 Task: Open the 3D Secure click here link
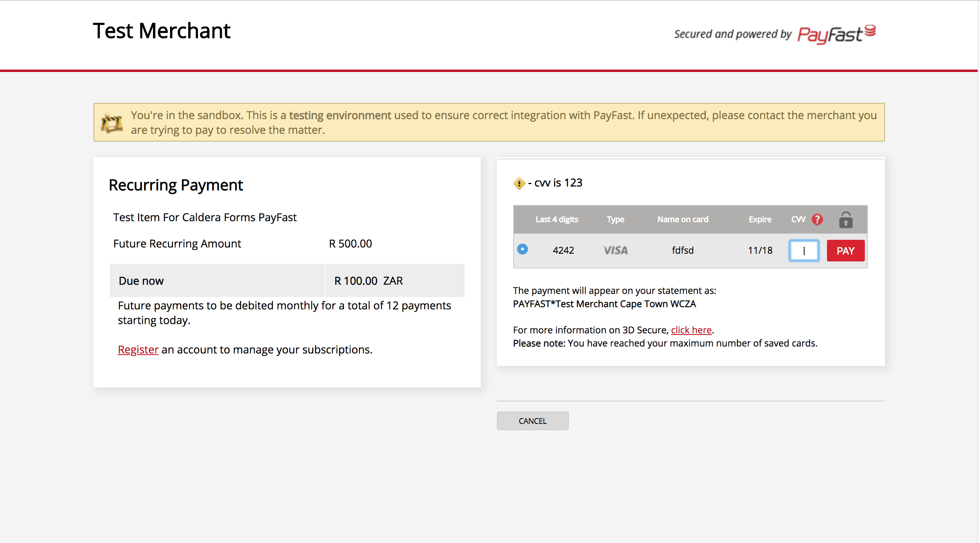pos(691,330)
